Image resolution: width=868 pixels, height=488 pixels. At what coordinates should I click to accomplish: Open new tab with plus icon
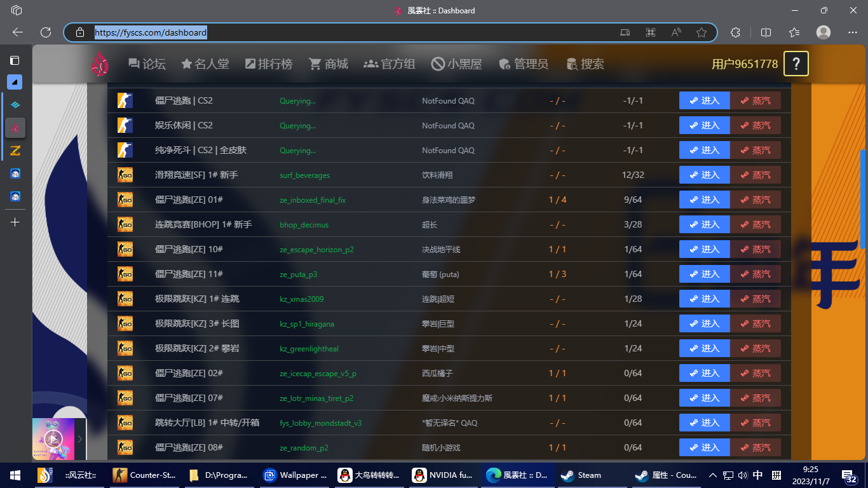(x=15, y=222)
